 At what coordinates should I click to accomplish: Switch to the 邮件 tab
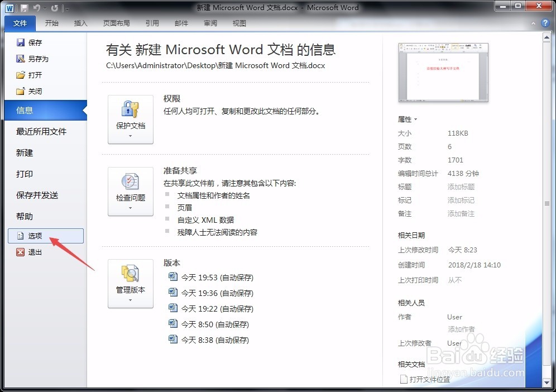point(181,23)
